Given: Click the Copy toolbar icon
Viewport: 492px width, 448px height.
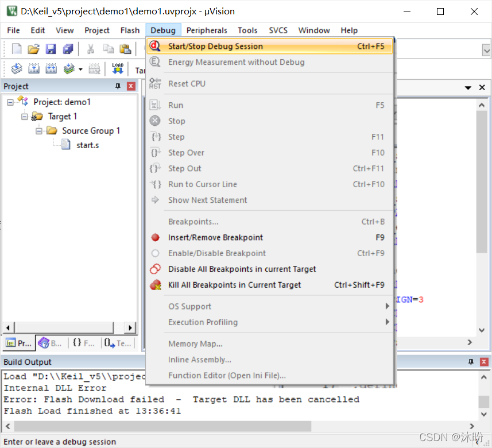Looking at the screenshot, I should 109,49.
